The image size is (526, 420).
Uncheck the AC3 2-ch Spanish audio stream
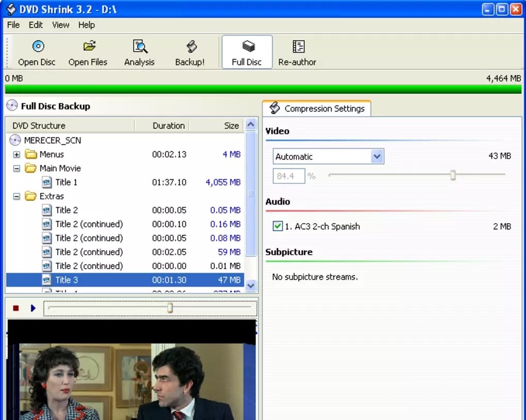[x=277, y=226]
